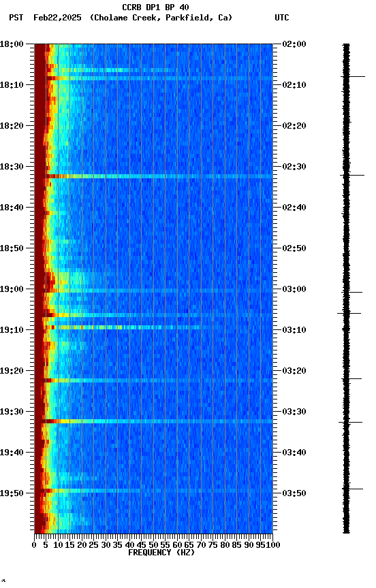This screenshot has height=588, width=376.
Task: Click the 0 Hz frequency axis label
Action: point(34,545)
